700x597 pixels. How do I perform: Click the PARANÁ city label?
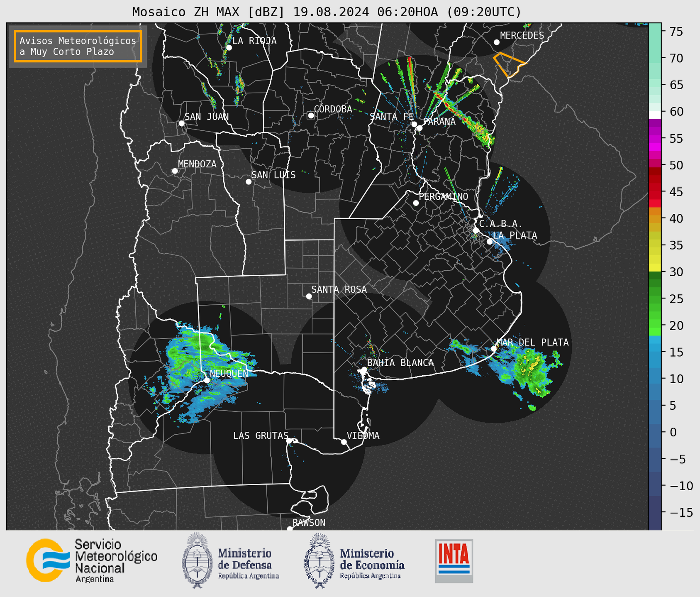coord(439,122)
